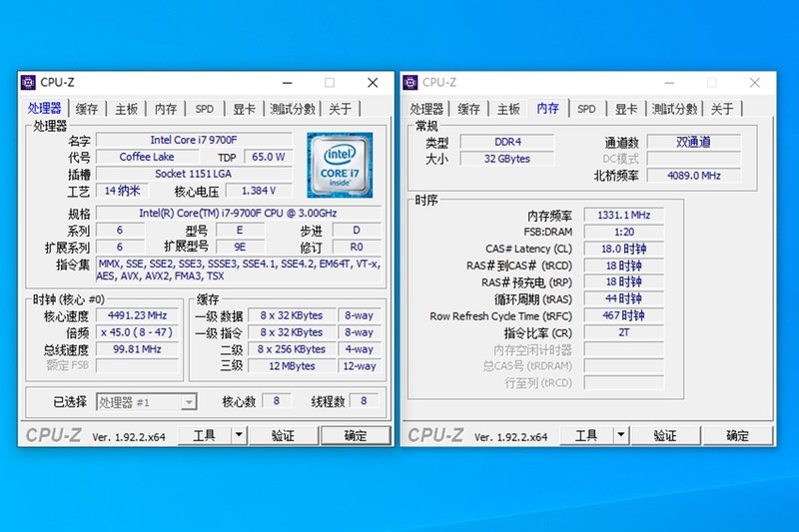Click the name field Intel Core i7 9700F
Viewport: 799px width, 532px height.
coord(194,140)
